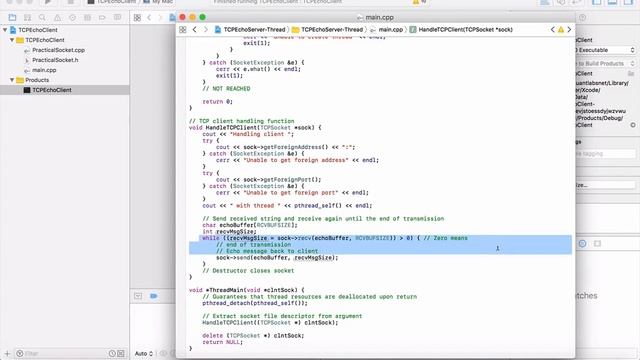Open related items grid in main.cpp window
The width and height of the screenshot is (640, 360).
(x=183, y=29)
